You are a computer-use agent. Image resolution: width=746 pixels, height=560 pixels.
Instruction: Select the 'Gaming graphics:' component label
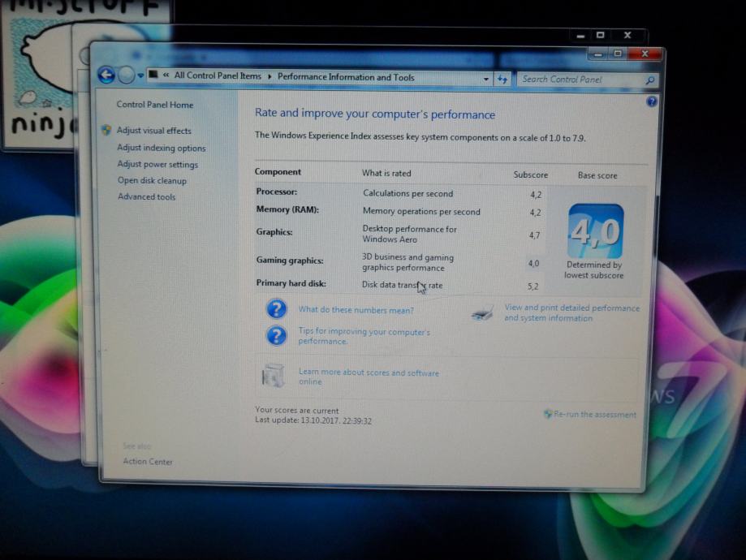(x=290, y=261)
